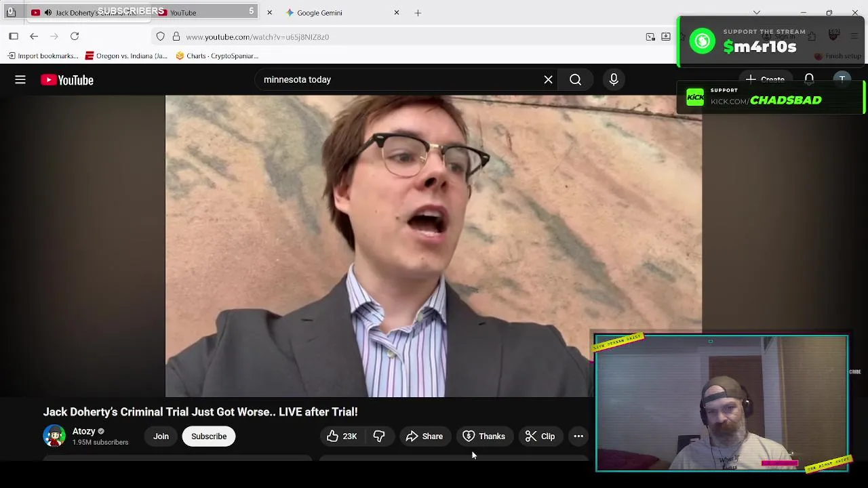View site security lock info
The image size is (868, 488).
[x=176, y=37]
